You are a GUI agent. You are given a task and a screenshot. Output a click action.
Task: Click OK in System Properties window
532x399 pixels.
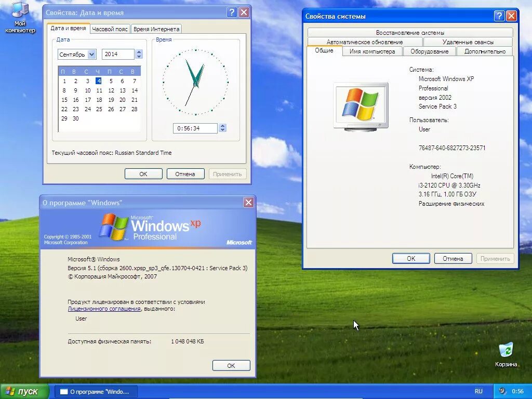click(x=411, y=259)
